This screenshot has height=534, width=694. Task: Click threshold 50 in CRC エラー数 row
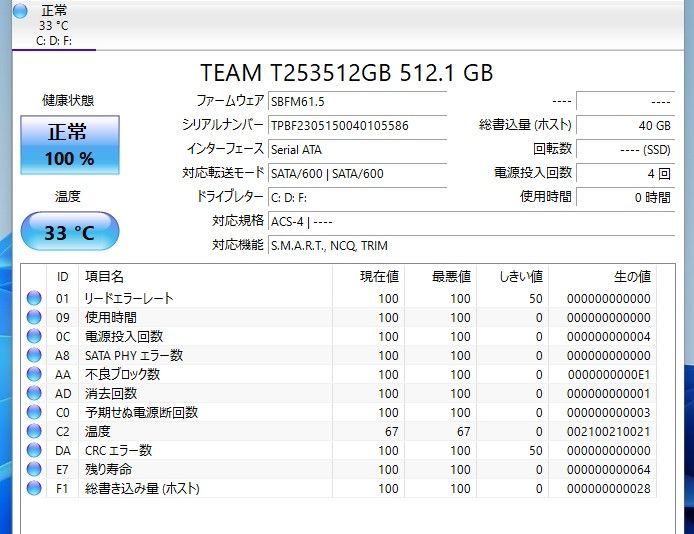click(x=536, y=451)
